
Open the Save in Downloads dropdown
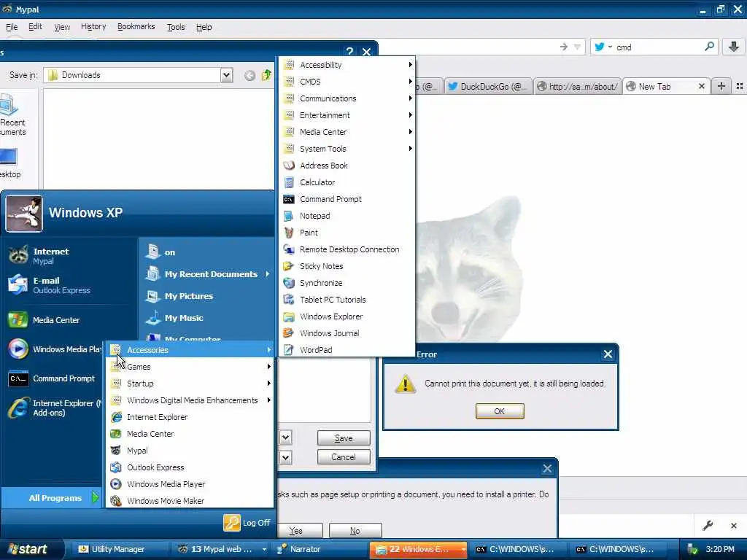(x=227, y=75)
